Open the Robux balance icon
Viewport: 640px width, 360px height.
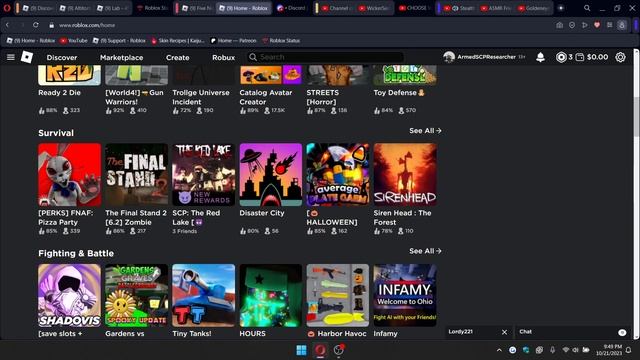[x=561, y=57]
